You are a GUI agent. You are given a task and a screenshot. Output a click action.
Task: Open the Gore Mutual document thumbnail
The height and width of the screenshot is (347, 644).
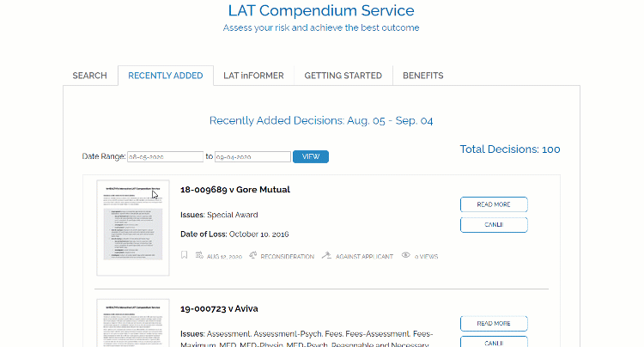pos(133,228)
